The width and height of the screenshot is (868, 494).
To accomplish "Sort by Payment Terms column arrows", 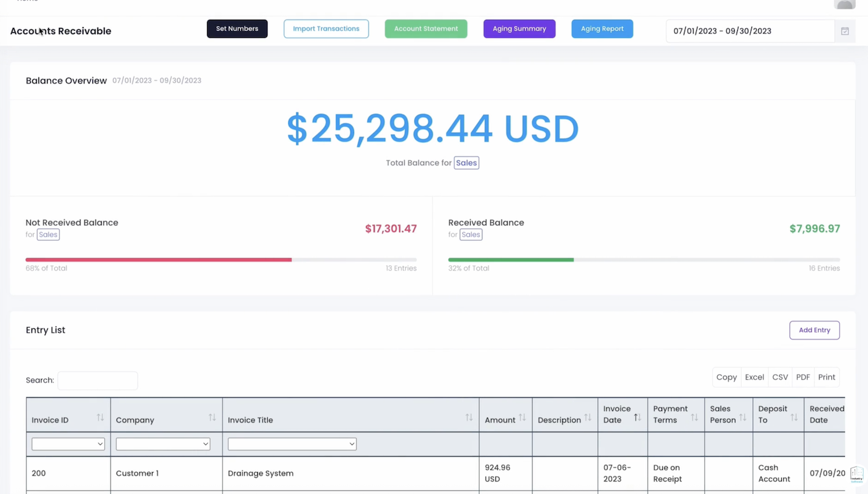I will pos(694,418).
